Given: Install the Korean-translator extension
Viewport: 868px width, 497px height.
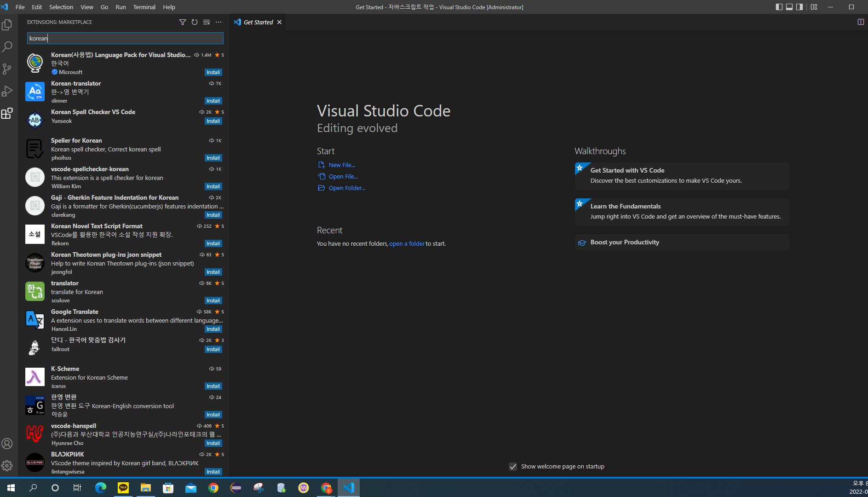Looking at the screenshot, I should (x=213, y=101).
